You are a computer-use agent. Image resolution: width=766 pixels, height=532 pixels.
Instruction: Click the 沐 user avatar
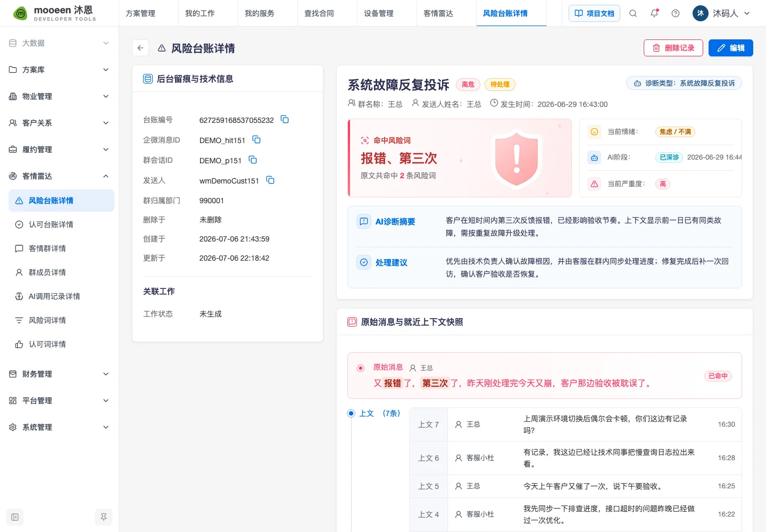pos(701,13)
